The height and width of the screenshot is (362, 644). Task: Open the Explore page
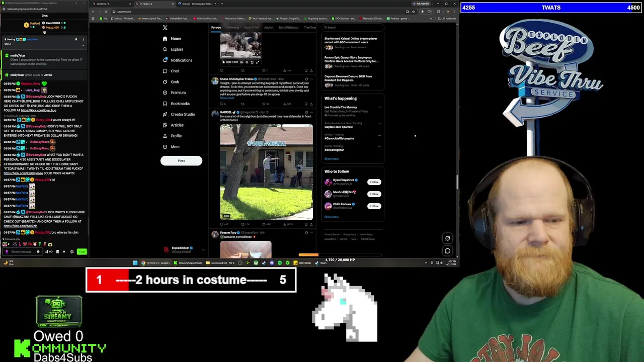pyautogui.click(x=173, y=49)
